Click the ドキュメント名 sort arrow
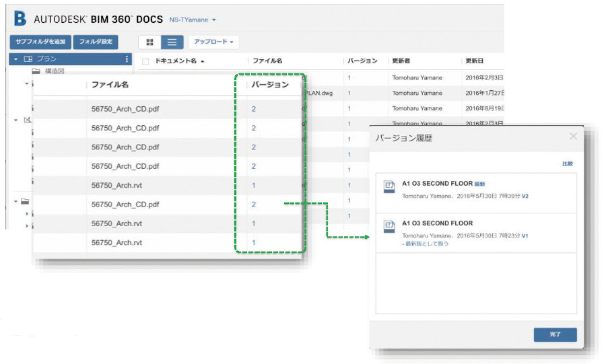 pos(203,61)
